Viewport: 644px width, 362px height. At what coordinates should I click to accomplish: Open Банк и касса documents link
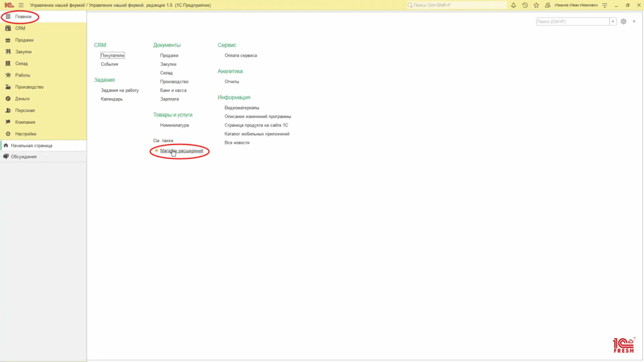click(x=173, y=90)
